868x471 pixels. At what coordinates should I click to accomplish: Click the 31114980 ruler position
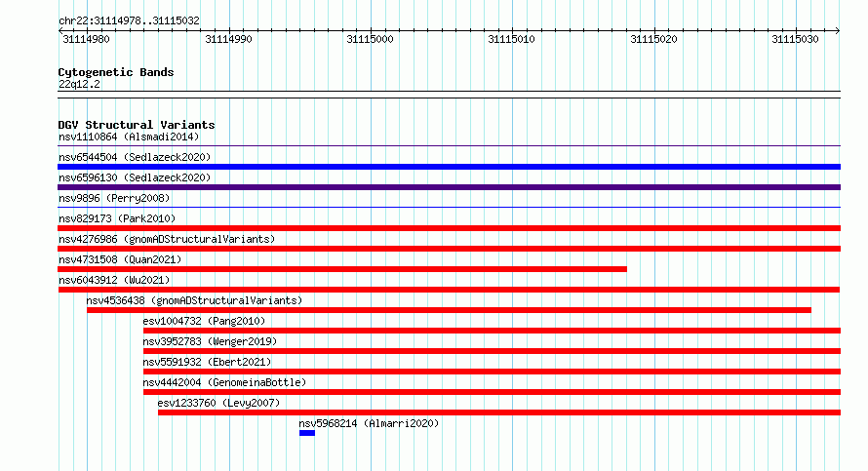[x=86, y=39]
